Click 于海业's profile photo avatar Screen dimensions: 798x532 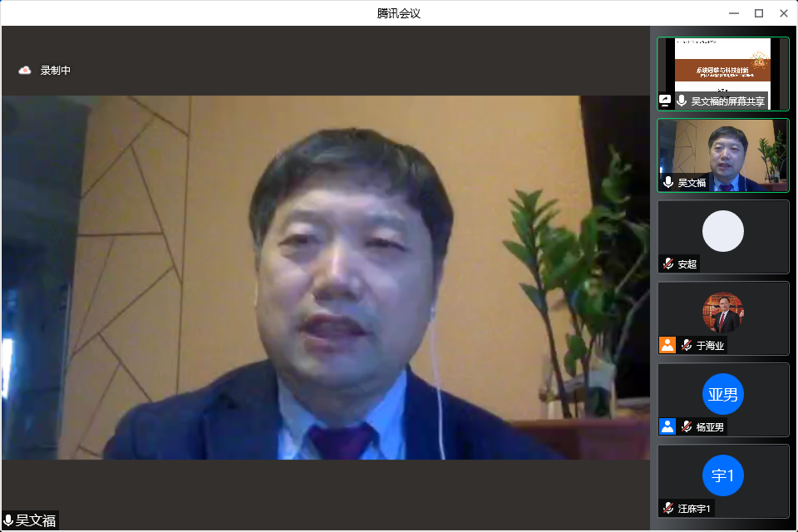pyautogui.click(x=722, y=313)
